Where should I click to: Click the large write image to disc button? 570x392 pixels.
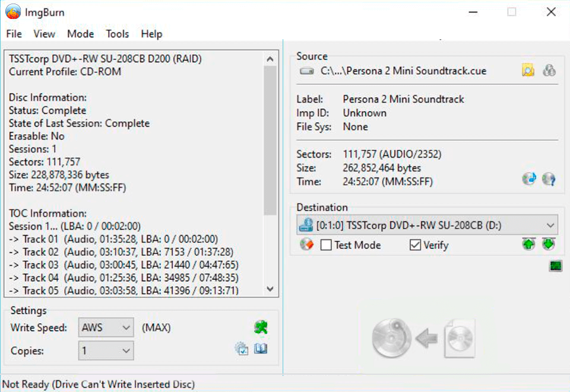423,339
